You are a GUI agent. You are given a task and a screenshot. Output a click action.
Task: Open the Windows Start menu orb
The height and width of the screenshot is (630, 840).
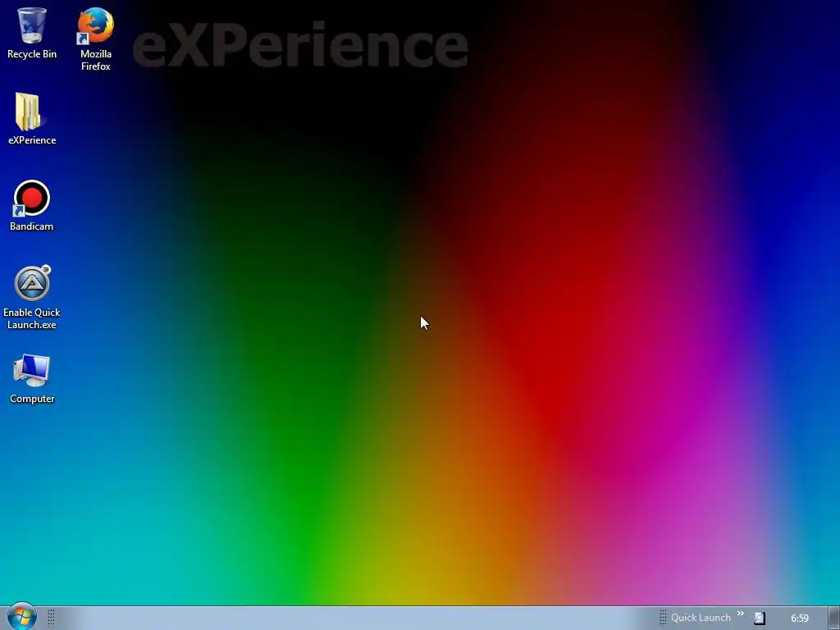point(22,617)
